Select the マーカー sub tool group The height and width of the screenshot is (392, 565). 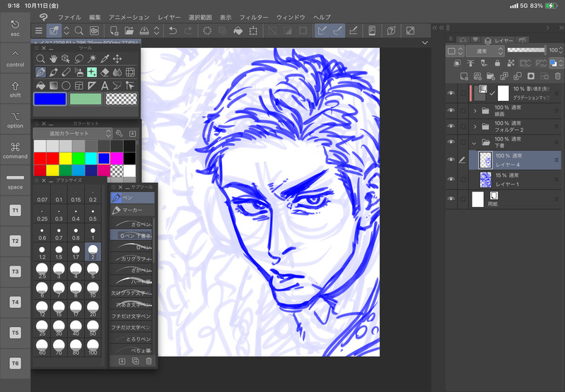[x=132, y=210]
